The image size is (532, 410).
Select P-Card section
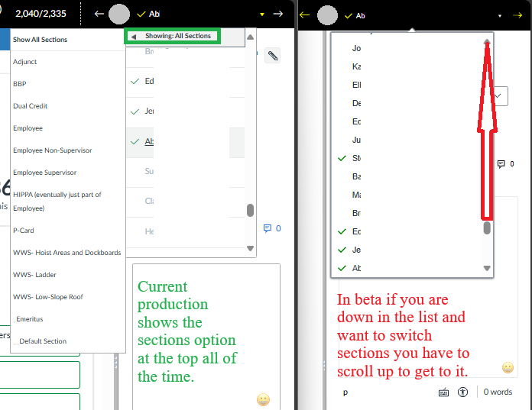pyautogui.click(x=24, y=231)
